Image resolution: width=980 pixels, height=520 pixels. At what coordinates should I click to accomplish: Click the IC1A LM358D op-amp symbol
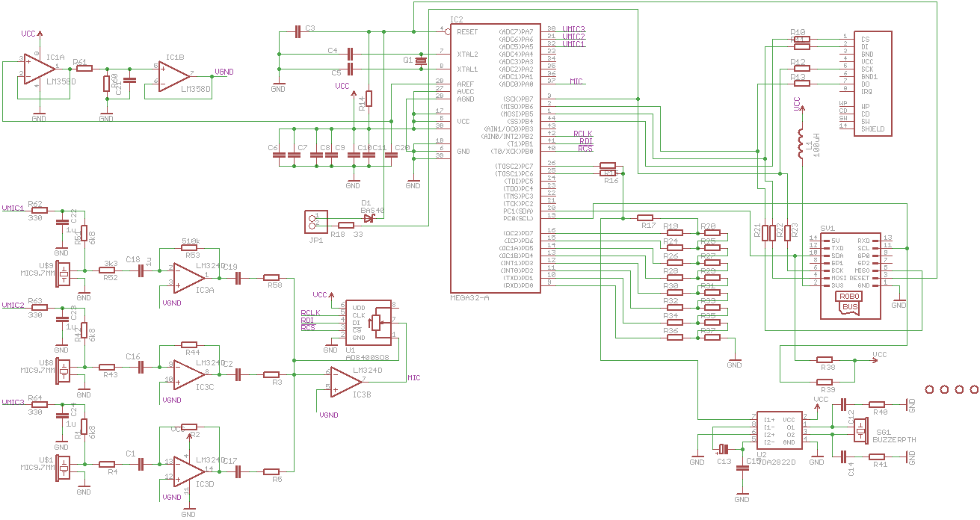tap(38, 68)
